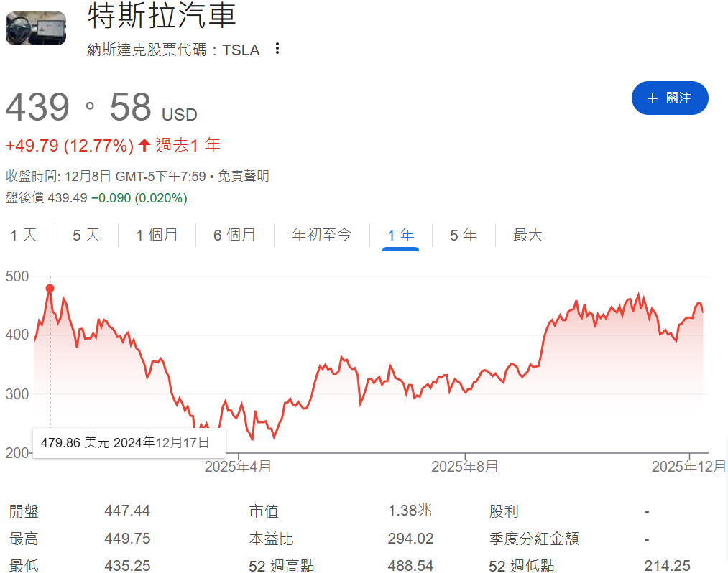Screen dimensions: 728x573
Task: Click the 52 週高點 value 488.54
Action: coord(409,565)
